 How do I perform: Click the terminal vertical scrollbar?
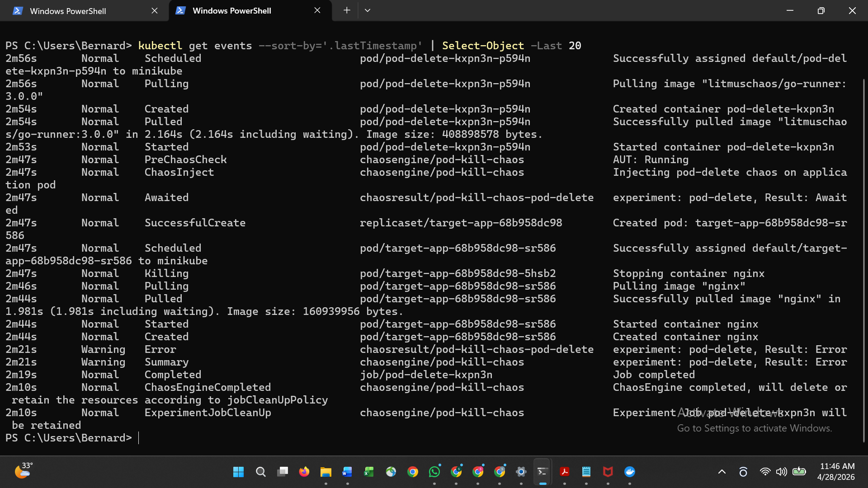[864, 260]
